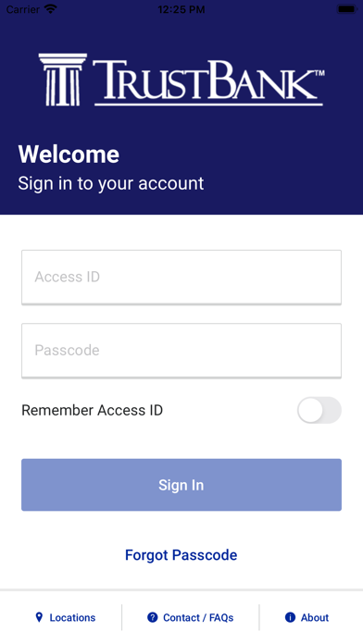The width and height of the screenshot is (363, 644).
Task: Click the Sign In button
Action: point(181,485)
